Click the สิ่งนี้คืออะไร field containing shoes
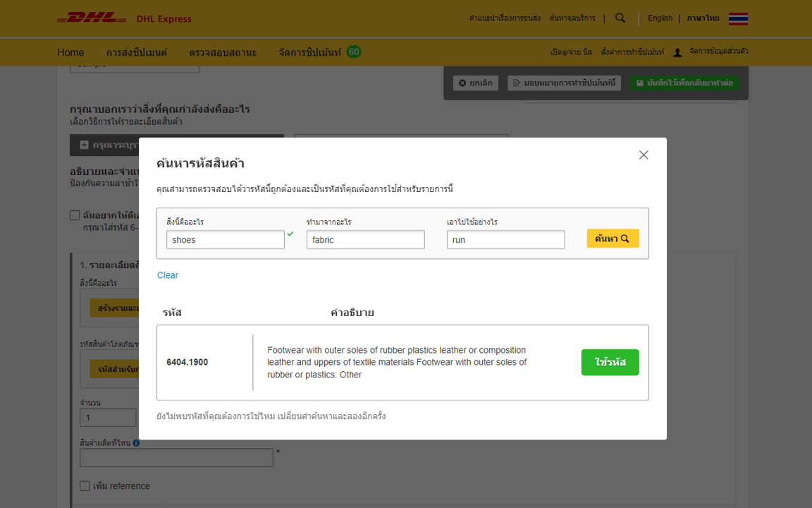 (226, 239)
